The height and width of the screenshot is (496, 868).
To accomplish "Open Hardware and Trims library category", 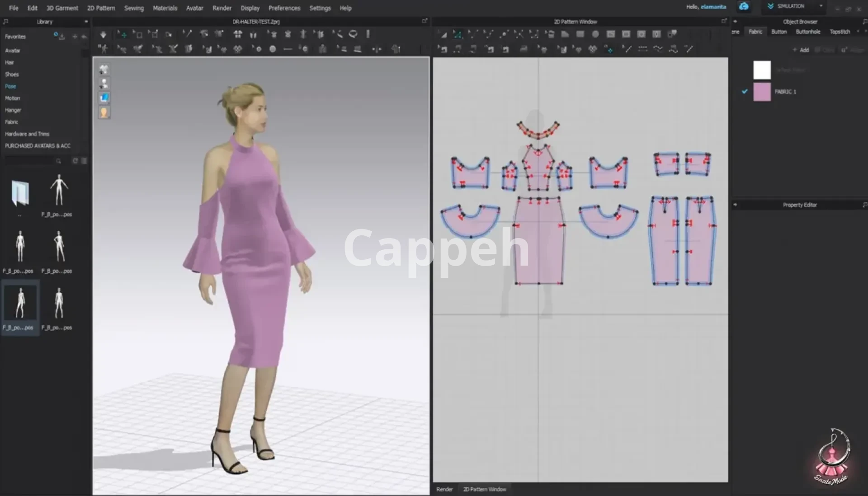I will (x=27, y=134).
